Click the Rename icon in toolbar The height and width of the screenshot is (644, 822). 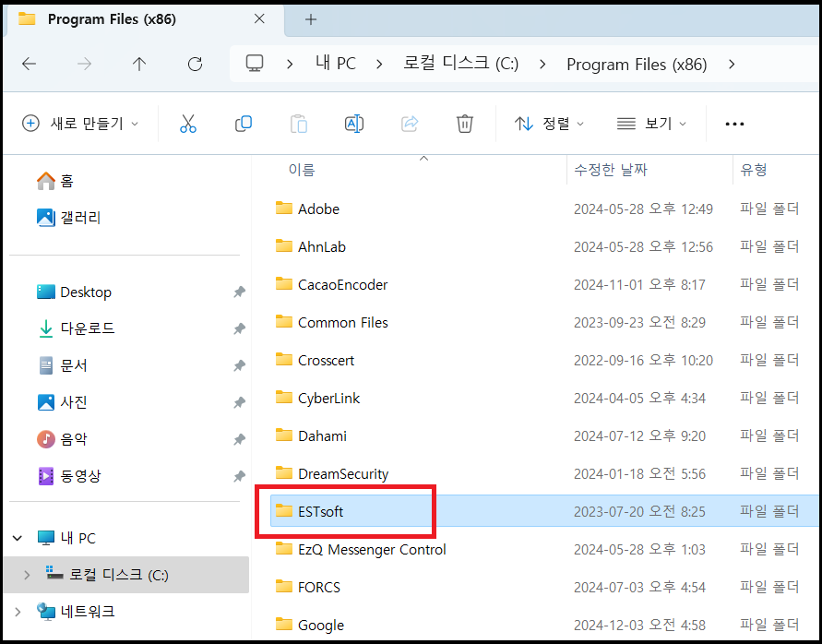(x=354, y=124)
